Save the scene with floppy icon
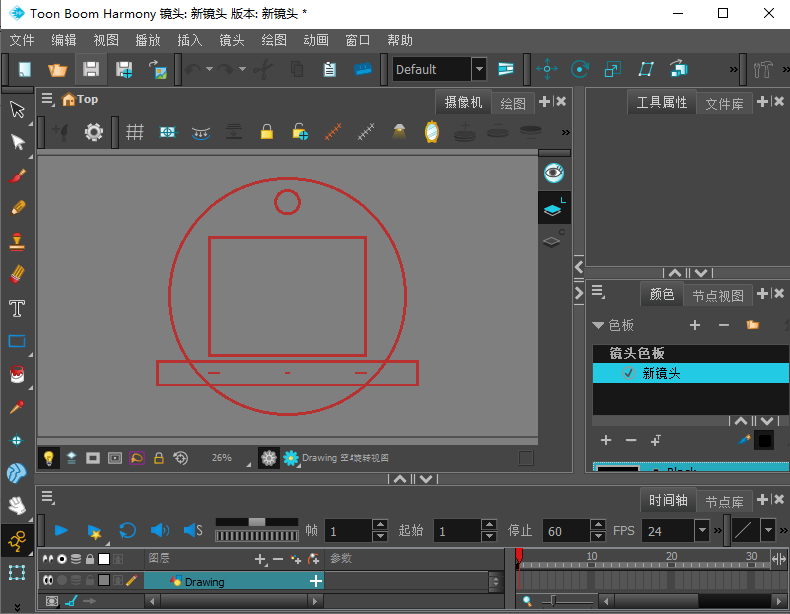 coord(91,69)
